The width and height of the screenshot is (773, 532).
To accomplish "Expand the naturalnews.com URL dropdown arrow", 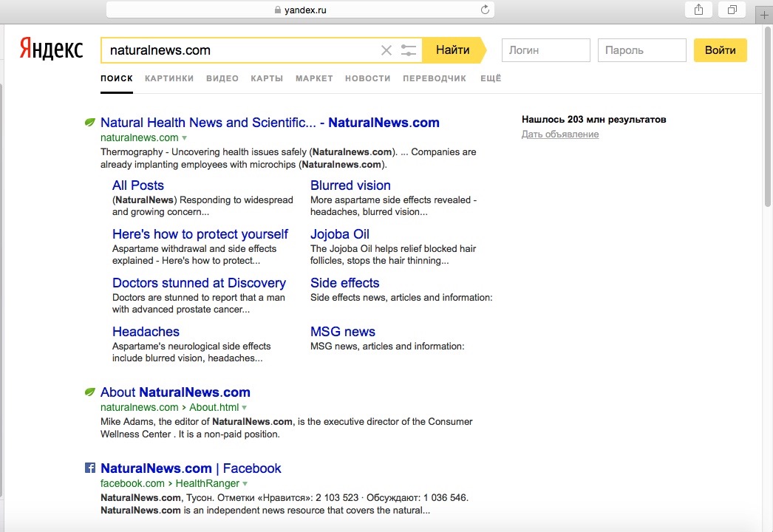I will (185, 138).
